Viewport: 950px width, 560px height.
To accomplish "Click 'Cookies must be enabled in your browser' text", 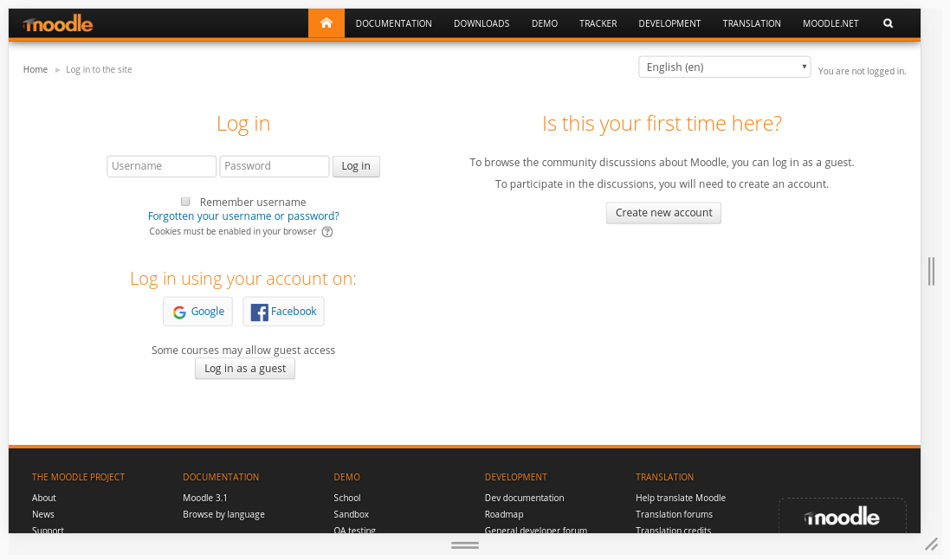I will (x=233, y=231).
